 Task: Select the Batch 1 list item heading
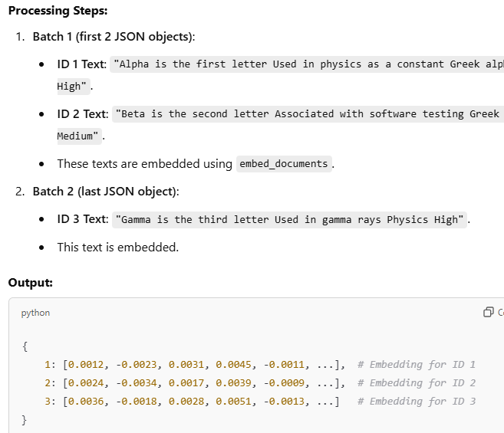pos(114,37)
